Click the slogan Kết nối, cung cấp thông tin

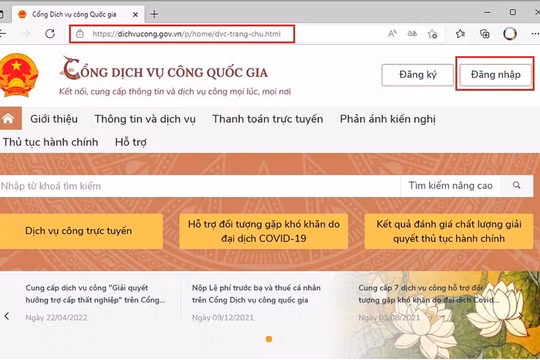click(175, 92)
